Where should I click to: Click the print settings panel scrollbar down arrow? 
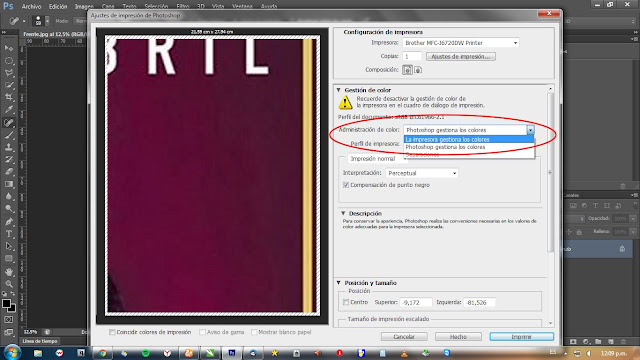[x=550, y=323]
